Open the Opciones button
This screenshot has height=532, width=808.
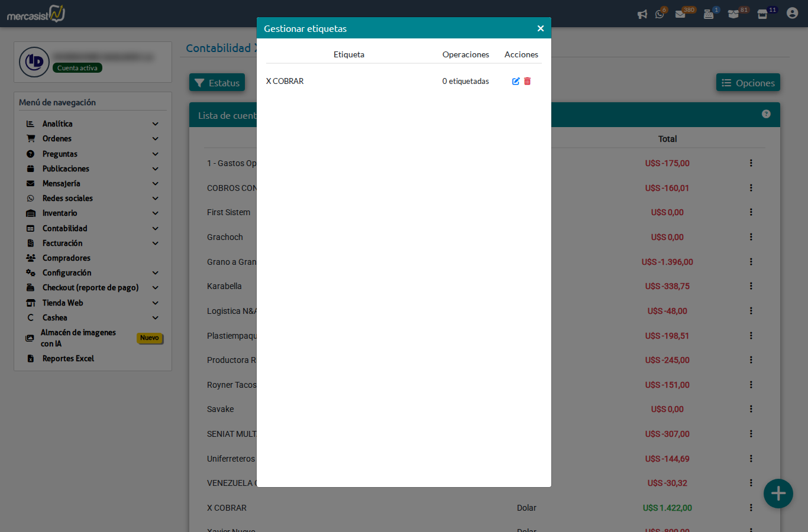(x=748, y=83)
